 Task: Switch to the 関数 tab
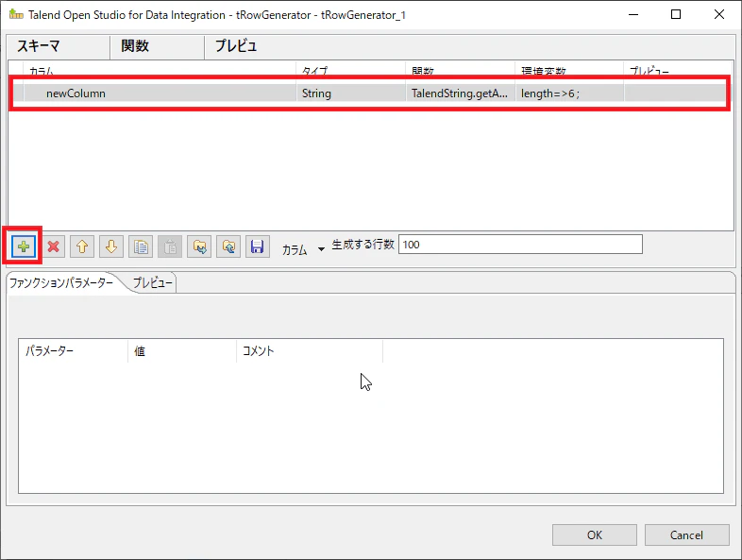coord(157,46)
